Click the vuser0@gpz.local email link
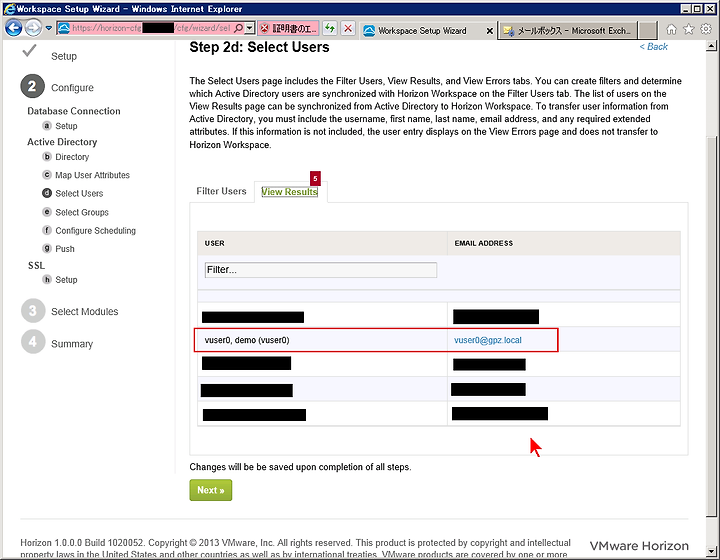 (x=488, y=340)
